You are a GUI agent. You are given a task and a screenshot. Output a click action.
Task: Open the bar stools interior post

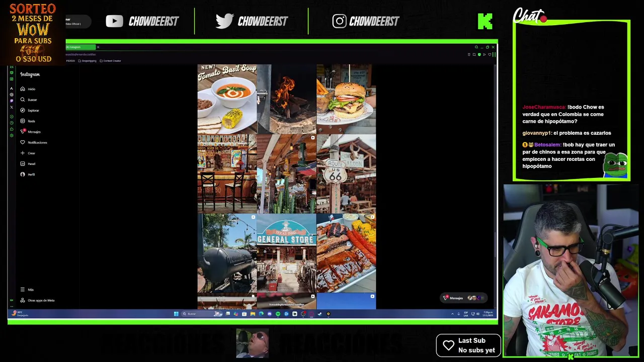click(227, 173)
